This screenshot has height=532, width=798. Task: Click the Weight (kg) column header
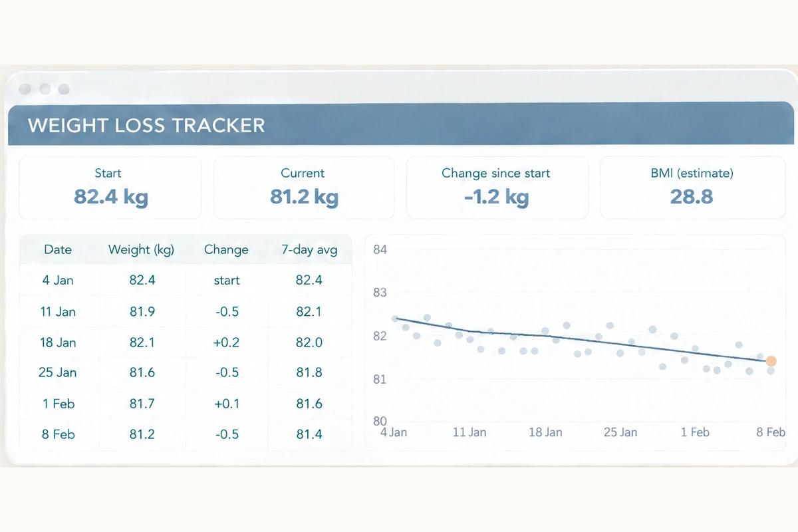click(x=141, y=250)
